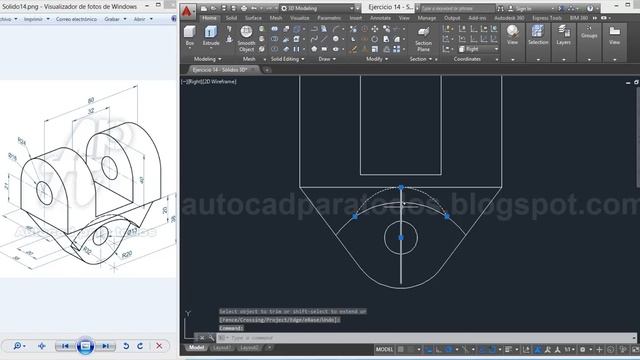
Task: Click the Plot (print) icon in quick access toolbar
Action: point(244,8)
